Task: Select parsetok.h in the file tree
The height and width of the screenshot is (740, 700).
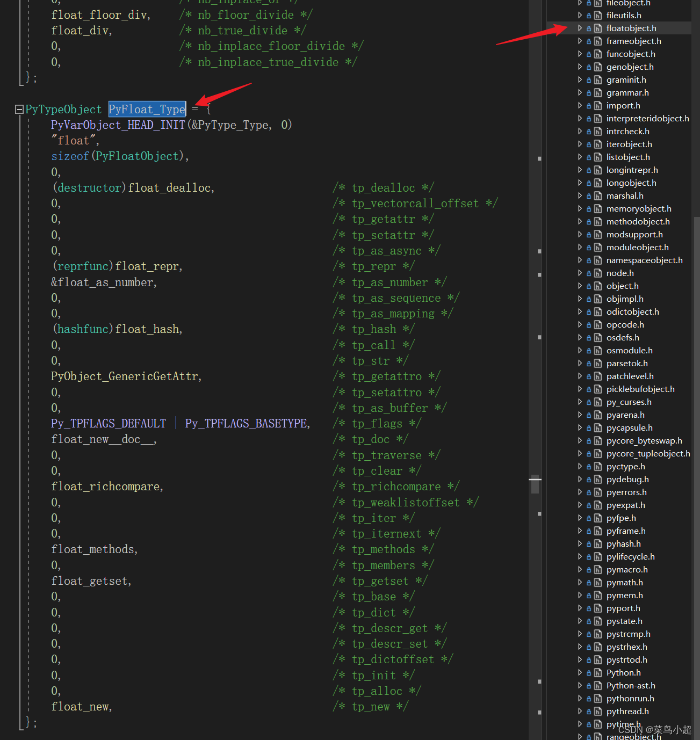Action: click(x=627, y=363)
